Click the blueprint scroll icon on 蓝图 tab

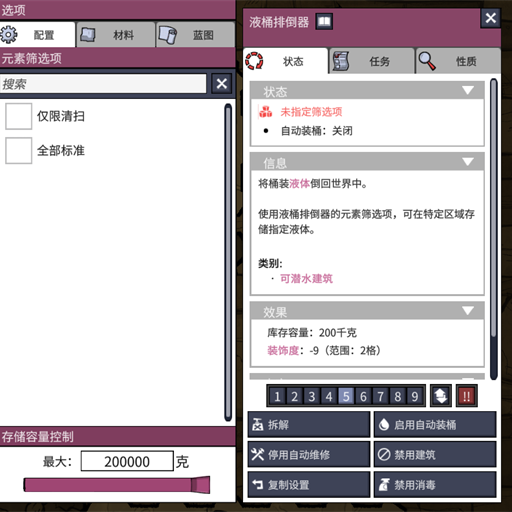pos(168,35)
